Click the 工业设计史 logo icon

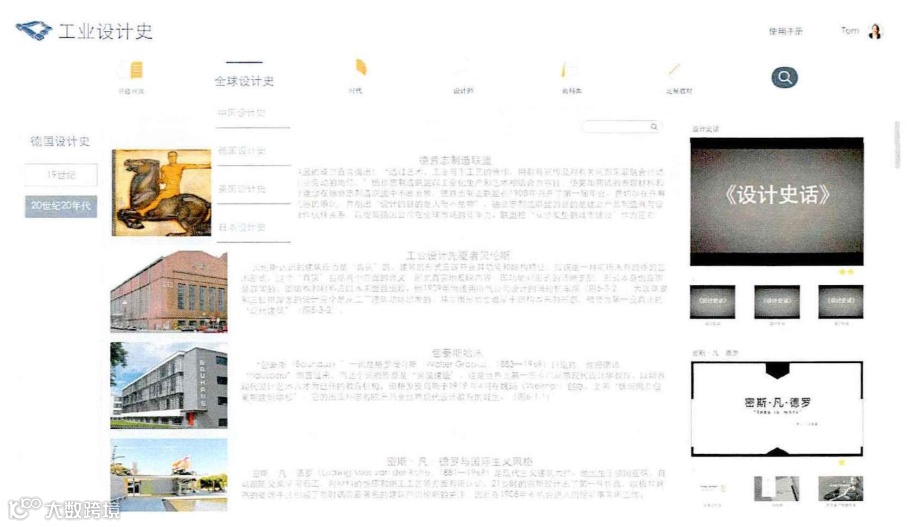pos(34,30)
